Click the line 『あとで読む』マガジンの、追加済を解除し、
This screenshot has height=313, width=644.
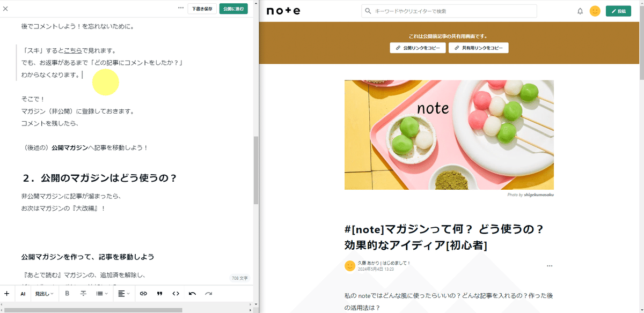[x=83, y=275]
